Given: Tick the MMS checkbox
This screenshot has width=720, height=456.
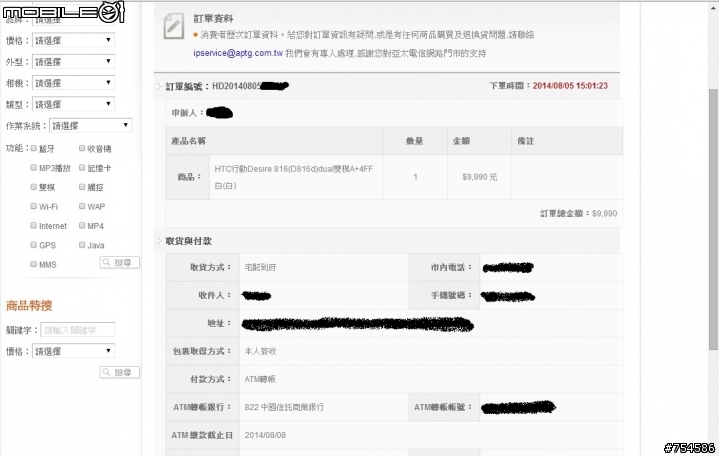Looking at the screenshot, I should click(34, 264).
